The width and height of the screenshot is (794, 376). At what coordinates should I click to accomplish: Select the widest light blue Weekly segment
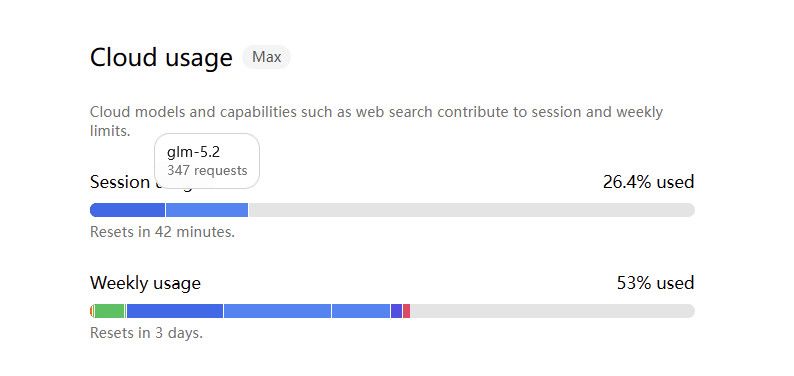pyautogui.click(x=277, y=311)
